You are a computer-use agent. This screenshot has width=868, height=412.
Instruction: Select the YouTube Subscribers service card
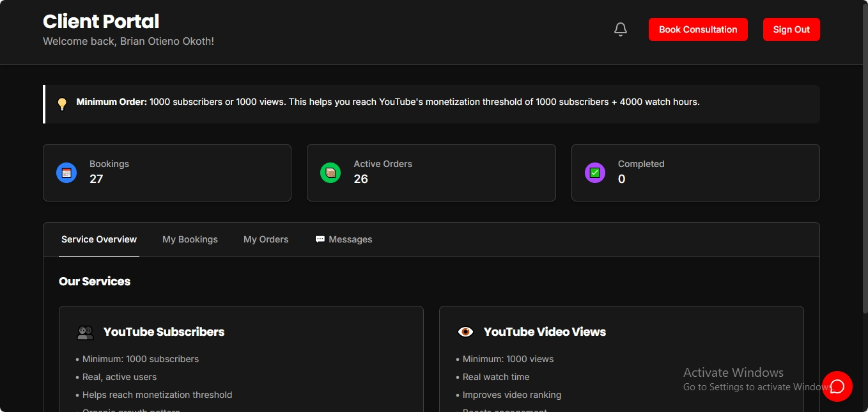pyautogui.click(x=241, y=358)
